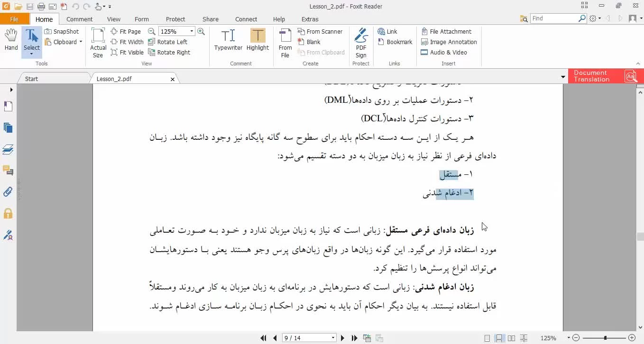Add a Bookmark
This screenshot has height=344, width=644.
(x=395, y=42)
